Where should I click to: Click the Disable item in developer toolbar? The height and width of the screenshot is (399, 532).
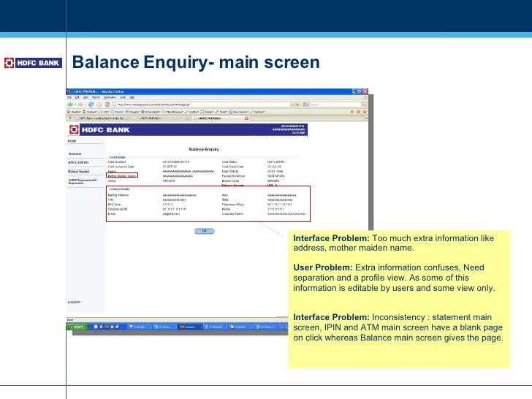[x=74, y=112]
